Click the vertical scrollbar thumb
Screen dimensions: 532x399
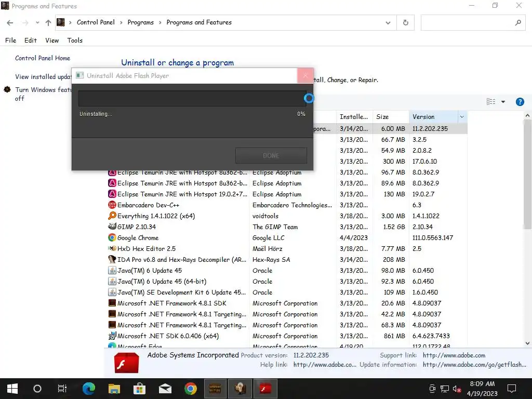click(x=527, y=175)
